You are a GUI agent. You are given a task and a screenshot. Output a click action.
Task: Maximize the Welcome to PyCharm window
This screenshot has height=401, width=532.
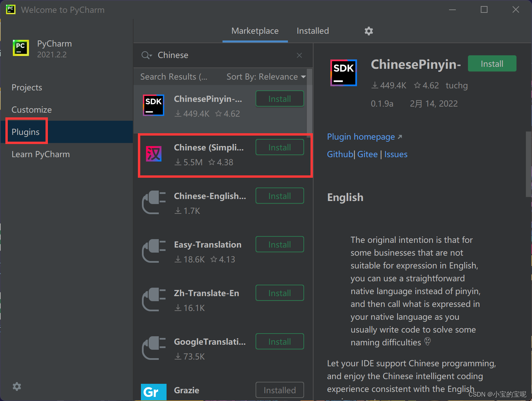(484, 9)
